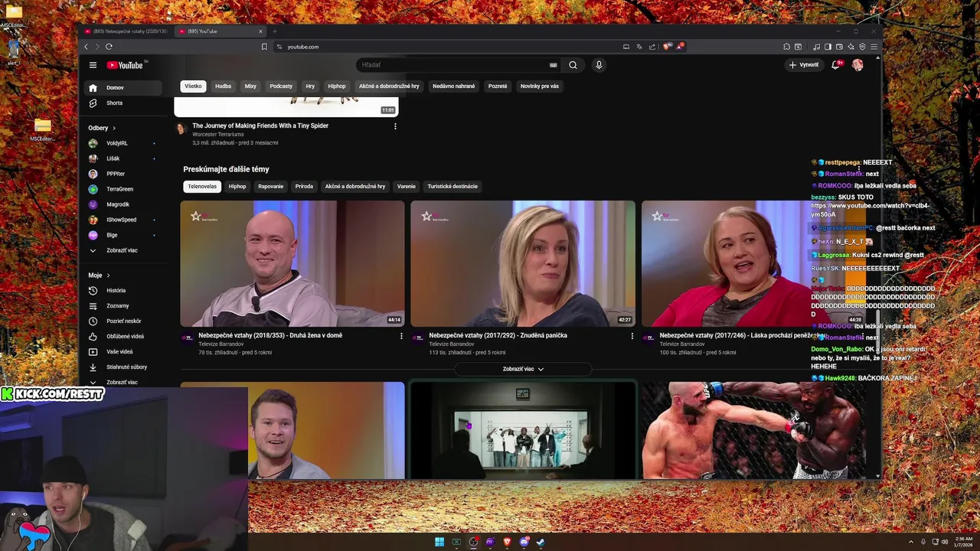This screenshot has height=551, width=980.
Task: Open Steam from the taskbar
Action: [x=541, y=542]
